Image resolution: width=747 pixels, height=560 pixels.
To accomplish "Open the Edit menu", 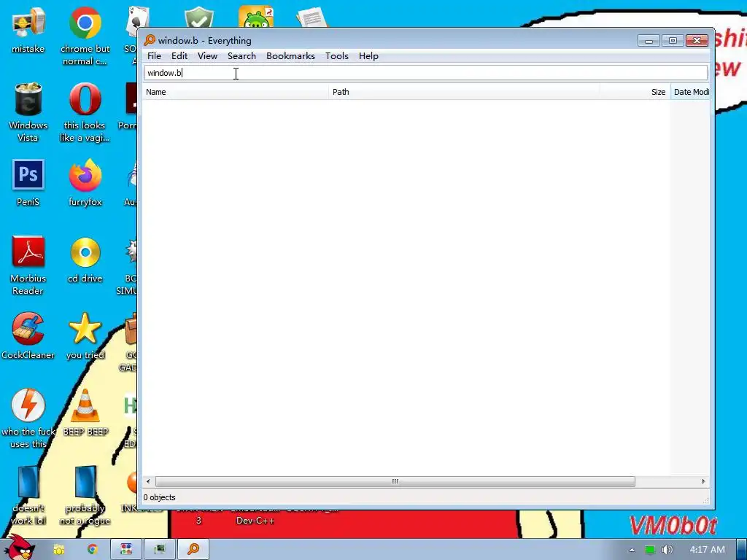I will coord(179,55).
